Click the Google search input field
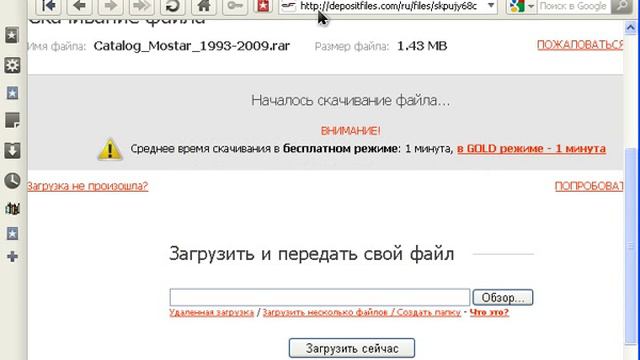The width and height of the screenshot is (640, 360). 573,6
